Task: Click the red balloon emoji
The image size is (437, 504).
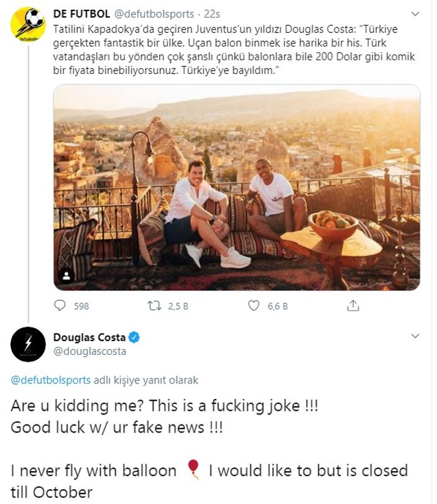Action: point(193,470)
